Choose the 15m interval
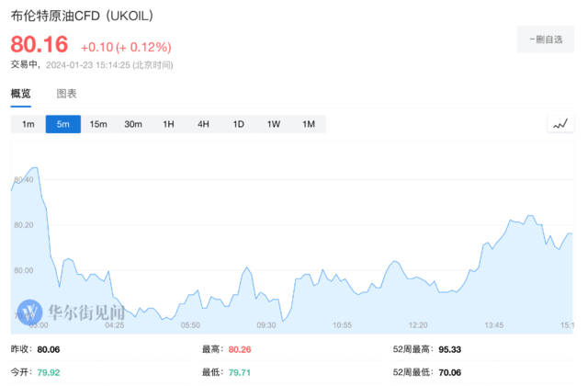This screenshot has width=588, height=386. (98, 124)
